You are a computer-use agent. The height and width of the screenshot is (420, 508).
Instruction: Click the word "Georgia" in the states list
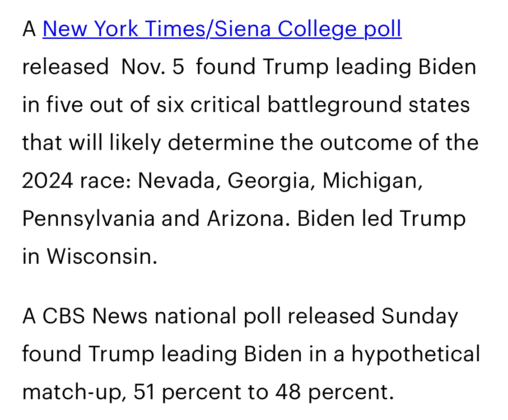268,181
